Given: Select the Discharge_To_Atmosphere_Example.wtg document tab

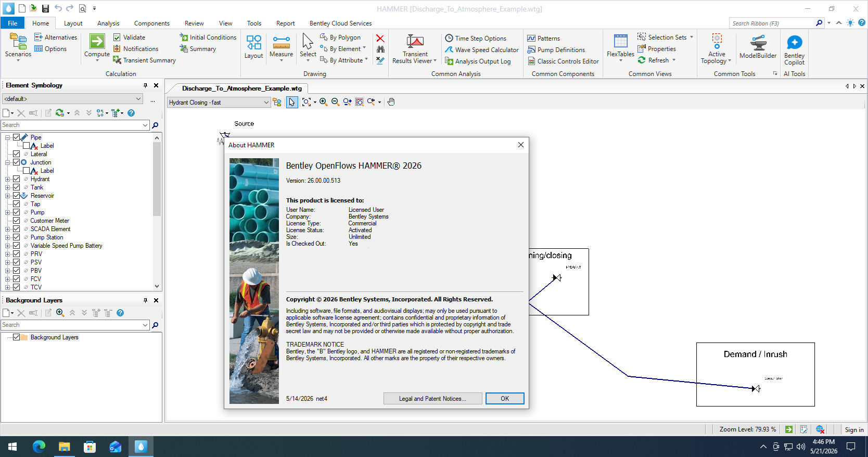Looking at the screenshot, I should tap(241, 88).
